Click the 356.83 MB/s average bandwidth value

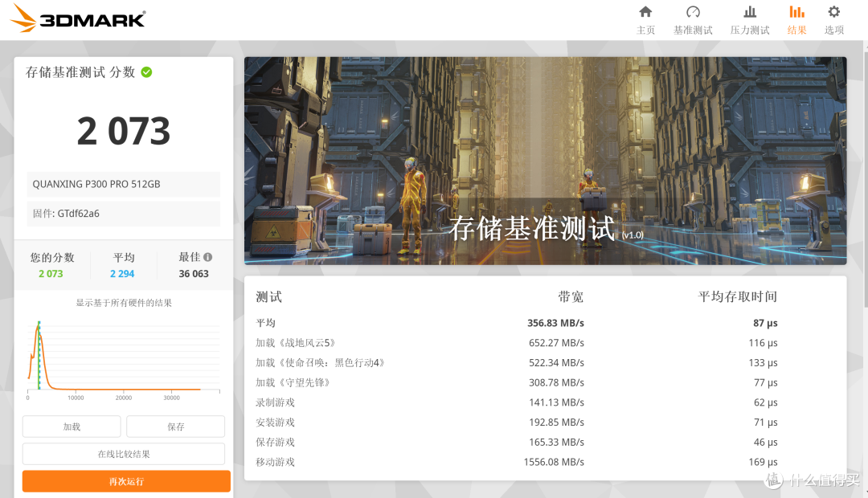[556, 323]
